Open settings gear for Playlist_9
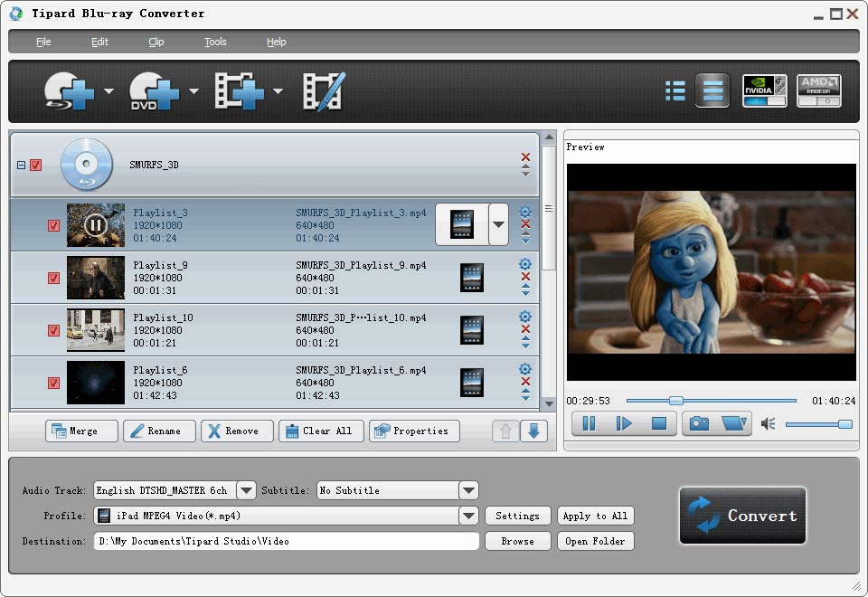Screen dimensions: 868x597 525,264
